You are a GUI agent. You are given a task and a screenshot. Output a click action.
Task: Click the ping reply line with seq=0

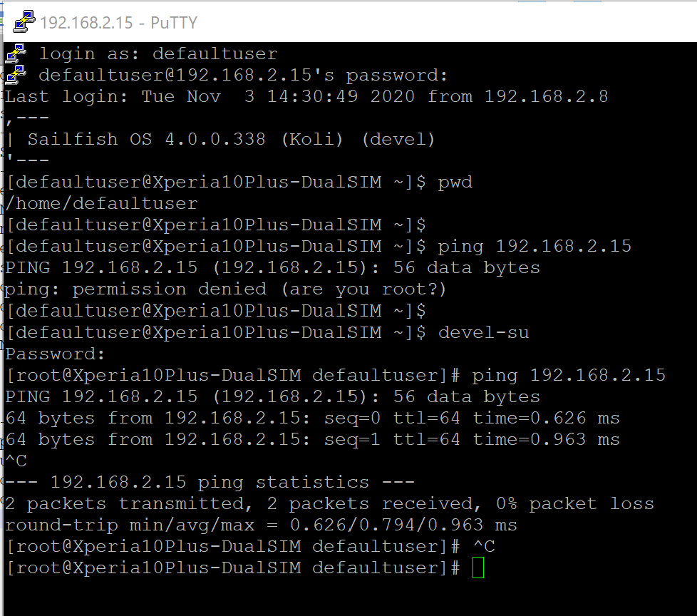click(x=312, y=418)
